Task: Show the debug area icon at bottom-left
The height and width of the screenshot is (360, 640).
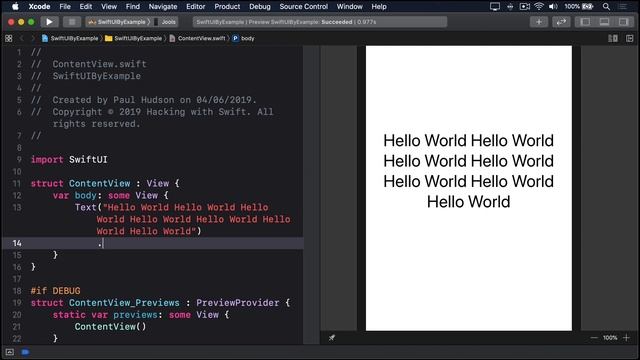Action: [x=10, y=352]
